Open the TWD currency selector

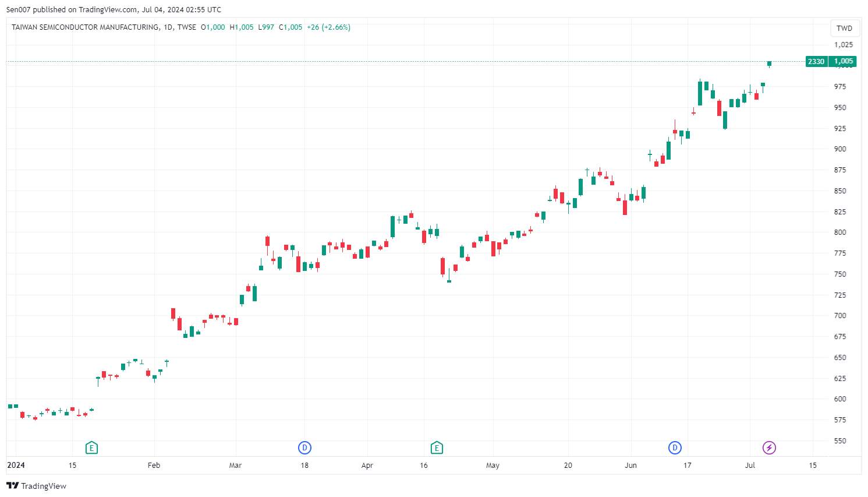click(844, 28)
